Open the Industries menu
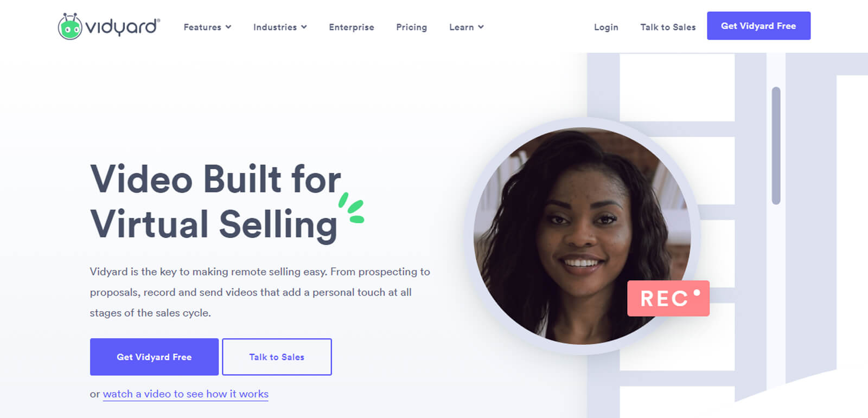Screen dimensions: 868x418 (280, 27)
